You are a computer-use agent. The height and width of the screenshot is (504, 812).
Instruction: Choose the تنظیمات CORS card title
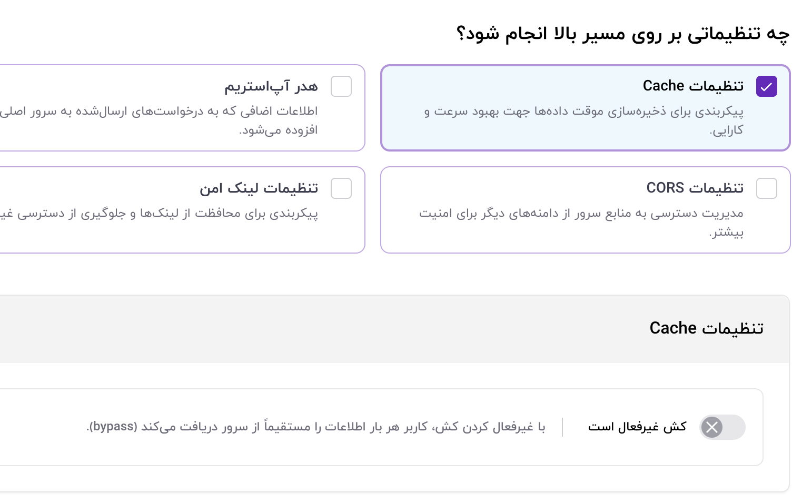point(695,188)
